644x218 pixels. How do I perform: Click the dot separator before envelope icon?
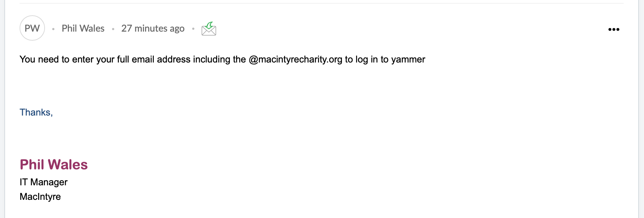(x=193, y=29)
